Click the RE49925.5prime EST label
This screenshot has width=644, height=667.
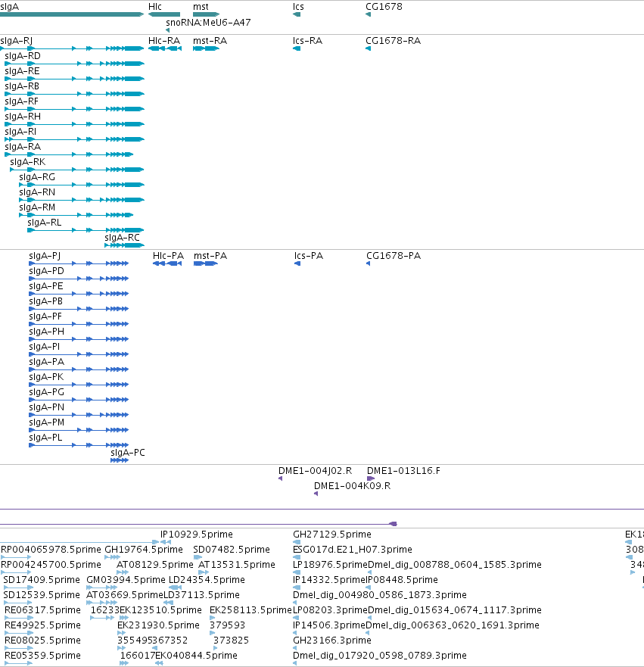[42, 625]
